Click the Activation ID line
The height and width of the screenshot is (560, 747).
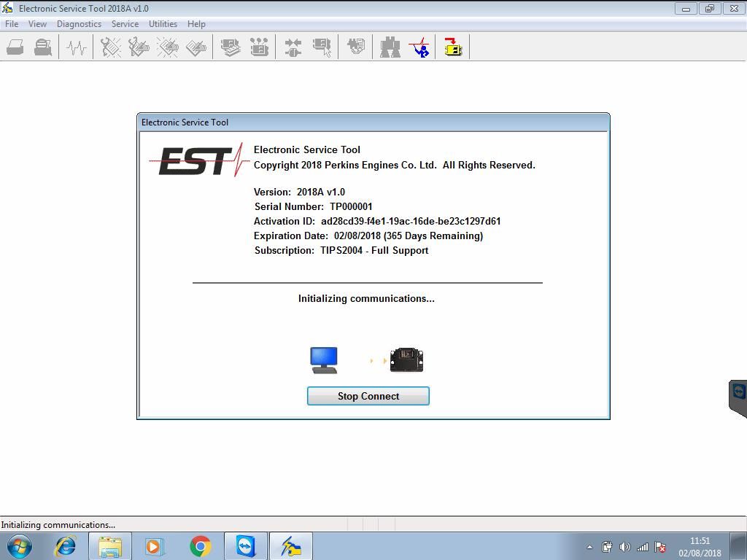pos(377,222)
